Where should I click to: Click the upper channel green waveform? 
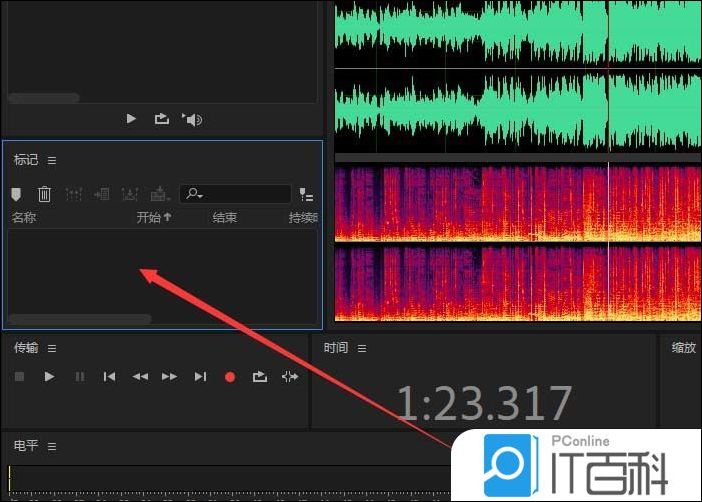click(x=518, y=34)
